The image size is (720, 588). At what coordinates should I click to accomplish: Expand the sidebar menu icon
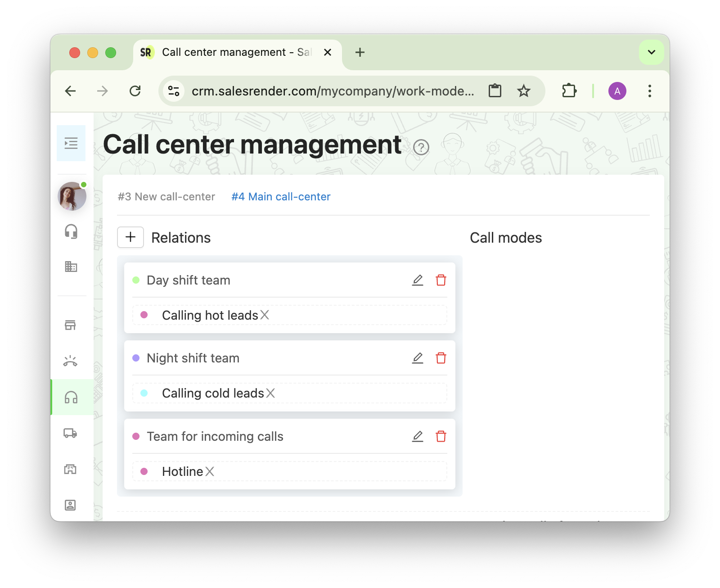tap(71, 143)
